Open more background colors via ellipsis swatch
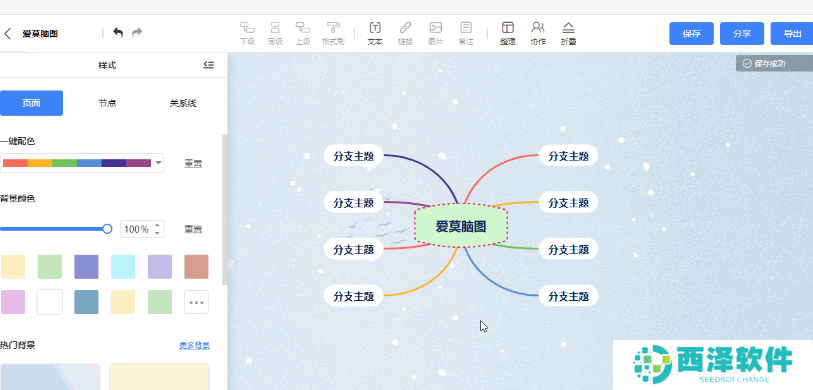The width and height of the screenshot is (813, 390). tap(197, 302)
